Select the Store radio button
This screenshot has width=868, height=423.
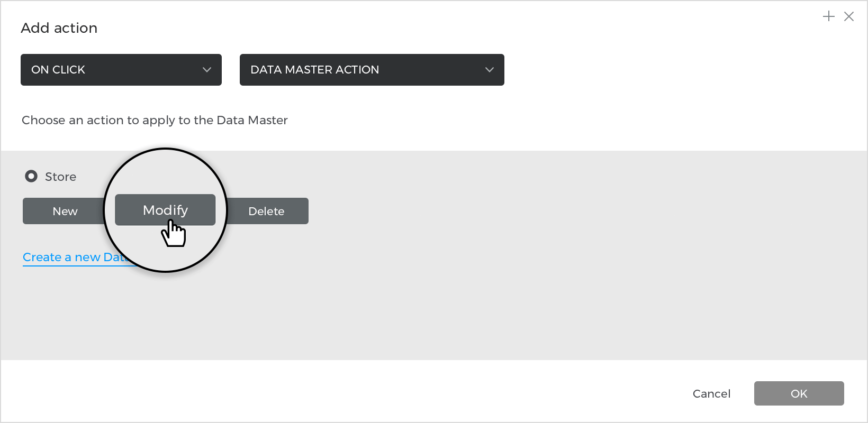point(31,176)
